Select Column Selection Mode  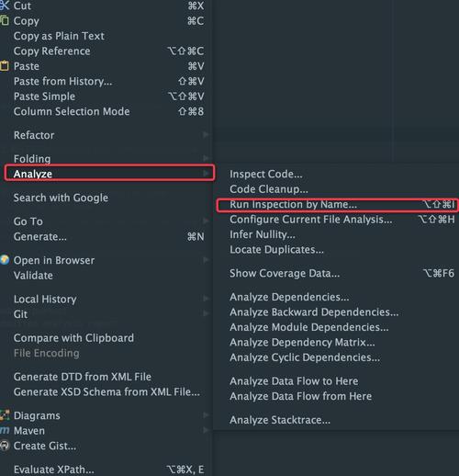[x=108, y=111]
